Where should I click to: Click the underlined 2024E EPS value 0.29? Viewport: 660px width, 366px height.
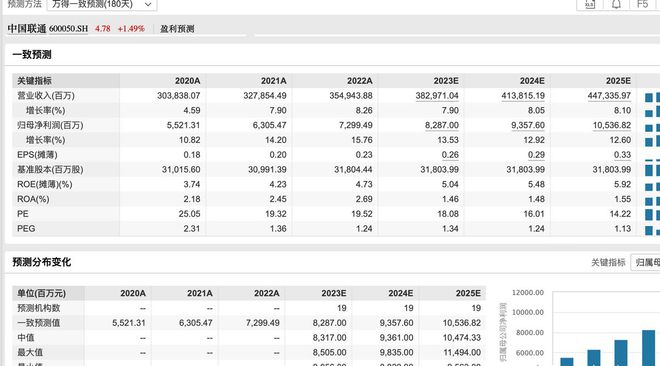pos(536,155)
